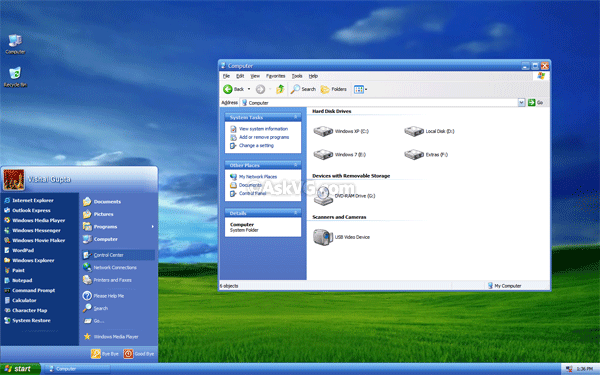Open the File menu
This screenshot has height=375, width=600.
226,76
